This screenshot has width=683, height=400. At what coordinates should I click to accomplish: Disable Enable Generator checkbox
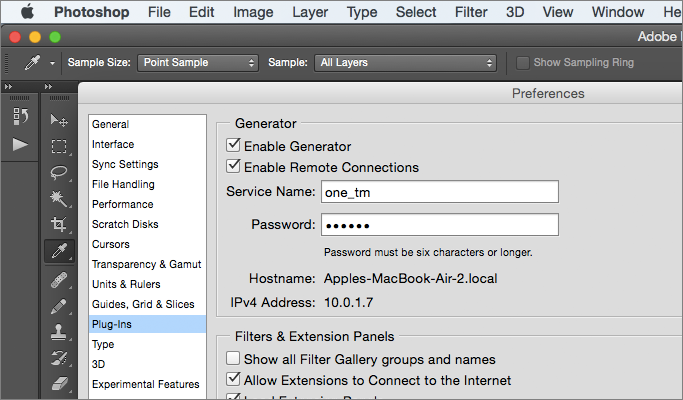click(233, 145)
